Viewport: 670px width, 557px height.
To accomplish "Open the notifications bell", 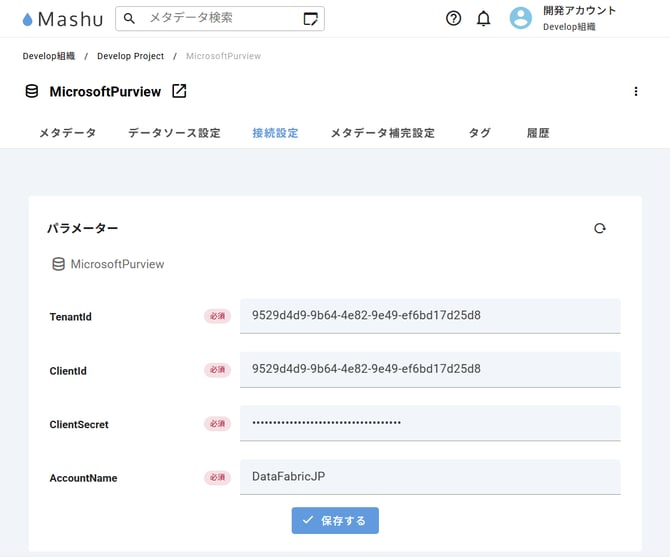I will point(483,18).
